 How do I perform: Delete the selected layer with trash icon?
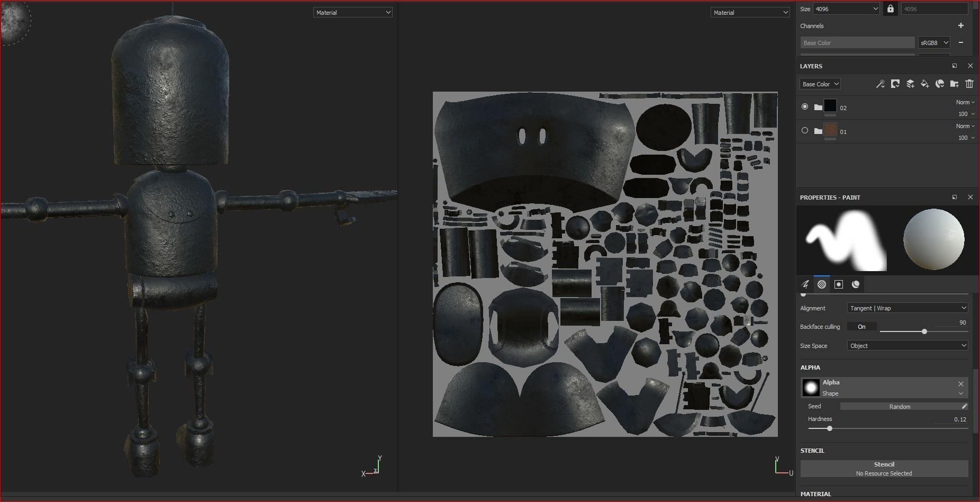coord(969,84)
